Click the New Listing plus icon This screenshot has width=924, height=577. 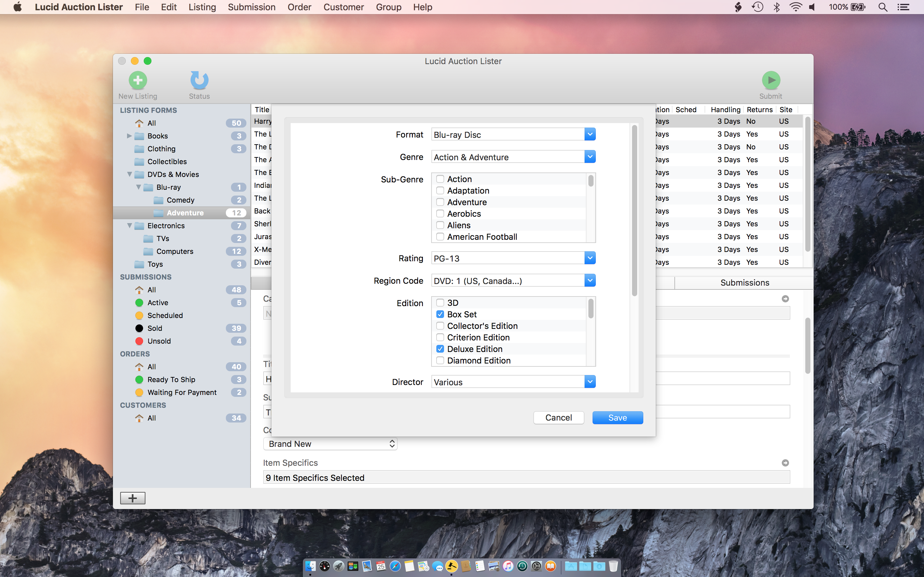click(x=138, y=80)
